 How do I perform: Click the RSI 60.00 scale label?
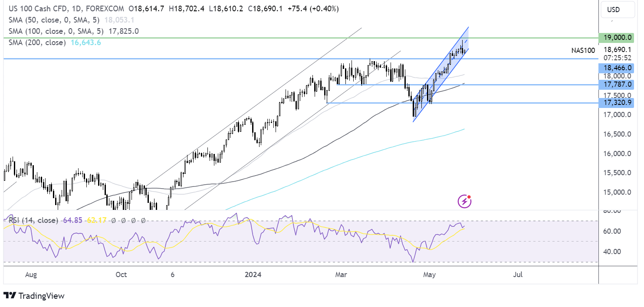(612, 231)
